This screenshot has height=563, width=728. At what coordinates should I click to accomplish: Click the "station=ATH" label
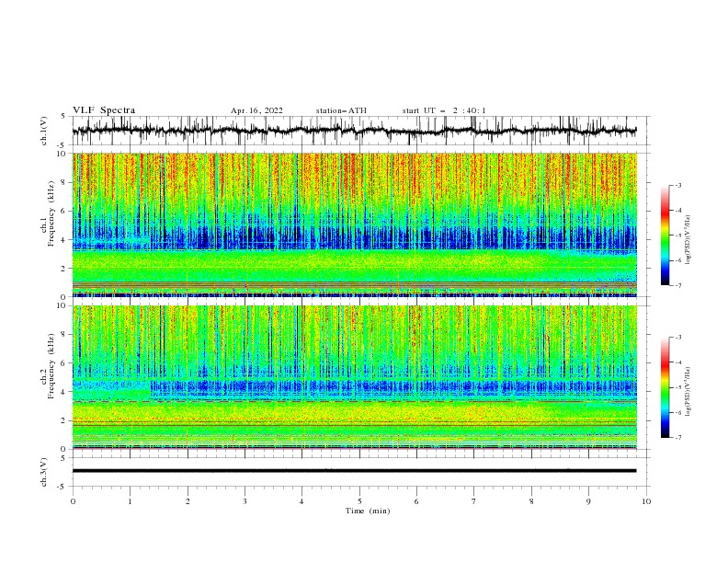(x=341, y=110)
